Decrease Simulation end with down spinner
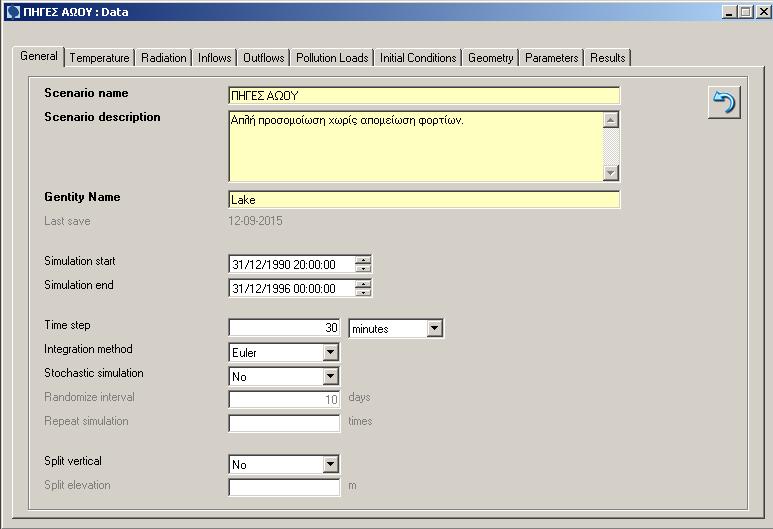Image resolution: width=773 pixels, height=529 pixels. coord(363,292)
